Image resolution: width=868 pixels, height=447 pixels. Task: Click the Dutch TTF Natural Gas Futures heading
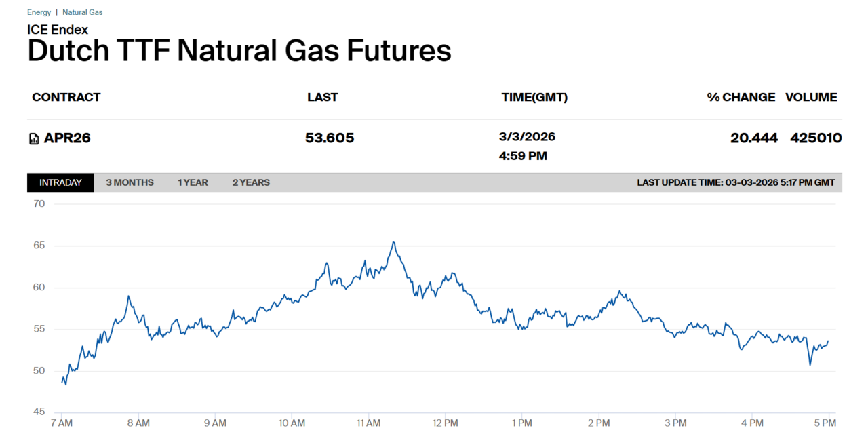[x=239, y=51]
